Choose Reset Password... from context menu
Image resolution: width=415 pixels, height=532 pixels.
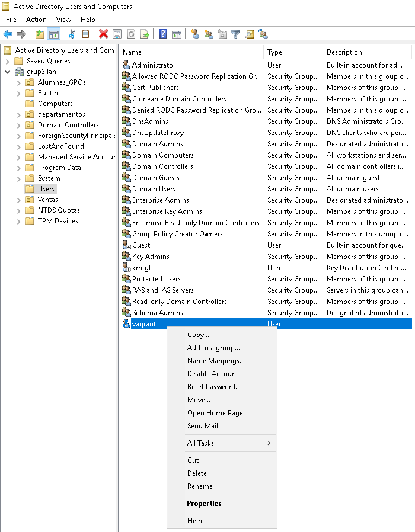click(213, 387)
